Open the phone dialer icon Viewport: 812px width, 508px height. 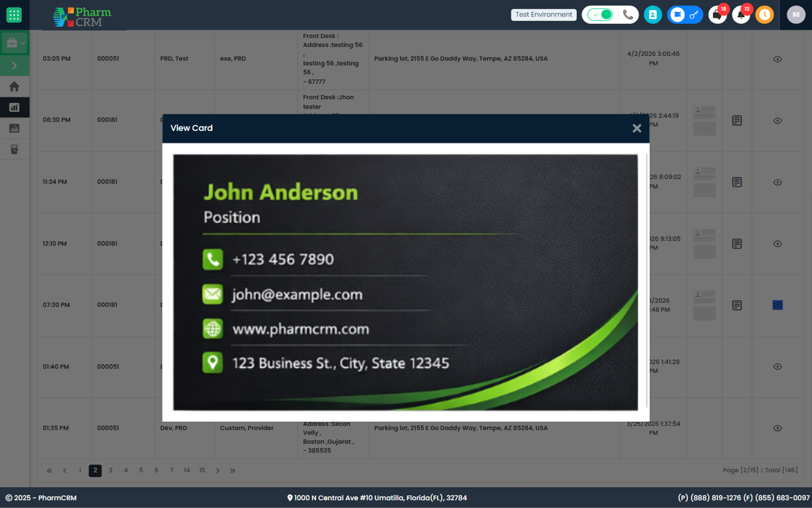click(x=628, y=15)
